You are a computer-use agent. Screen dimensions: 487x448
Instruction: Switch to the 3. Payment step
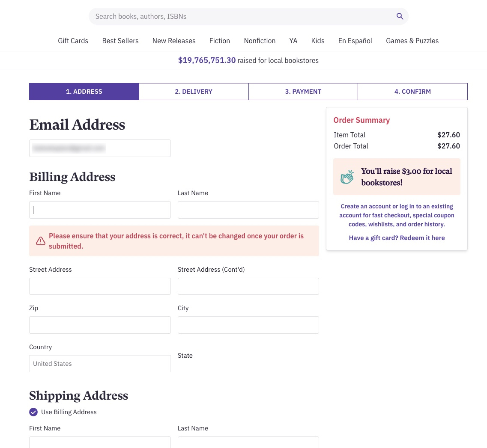(303, 92)
